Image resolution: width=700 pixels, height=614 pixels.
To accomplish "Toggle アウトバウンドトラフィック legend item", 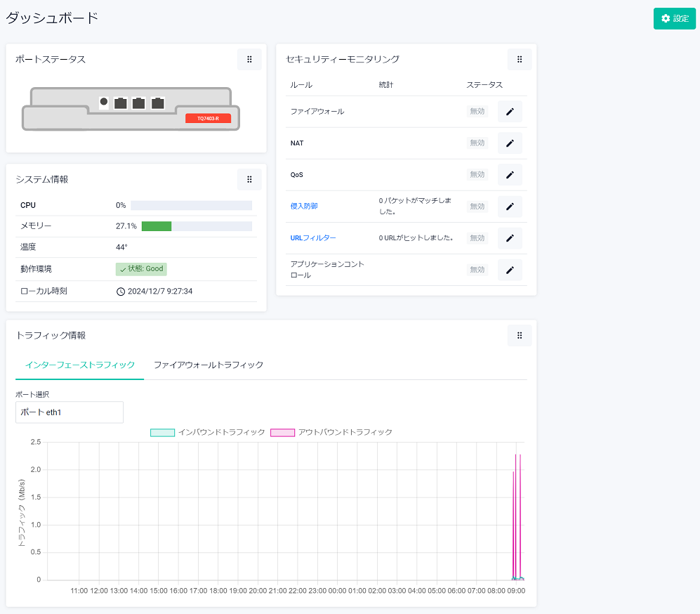I will [331, 432].
